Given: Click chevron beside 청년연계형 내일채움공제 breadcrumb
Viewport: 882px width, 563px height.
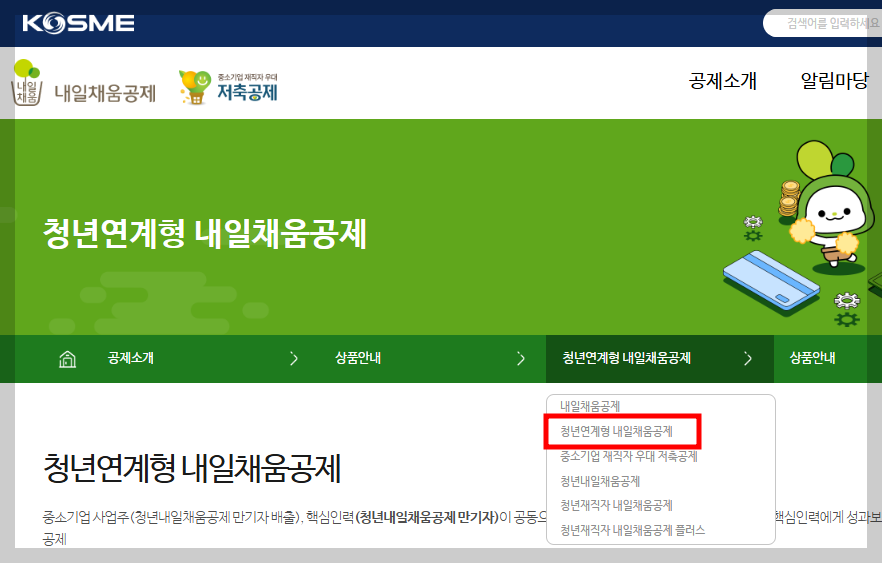Looking at the screenshot, I should click(748, 359).
